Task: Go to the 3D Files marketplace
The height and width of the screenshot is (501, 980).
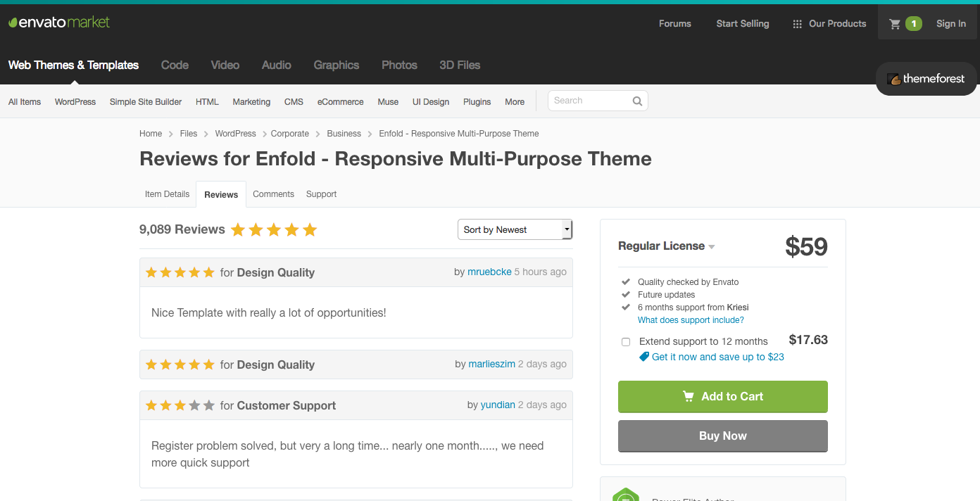Action: click(x=460, y=65)
